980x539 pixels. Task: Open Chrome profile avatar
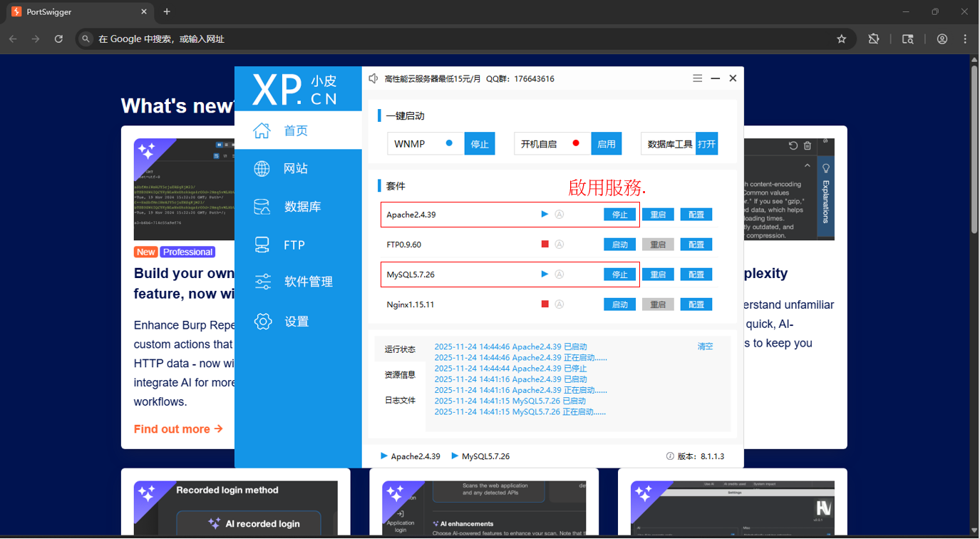tap(942, 39)
